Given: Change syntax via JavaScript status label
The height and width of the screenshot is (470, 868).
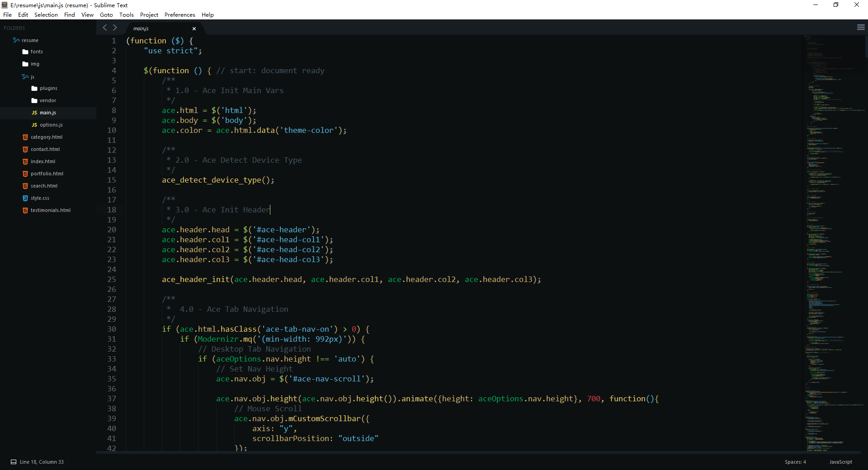Looking at the screenshot, I should pos(840,462).
